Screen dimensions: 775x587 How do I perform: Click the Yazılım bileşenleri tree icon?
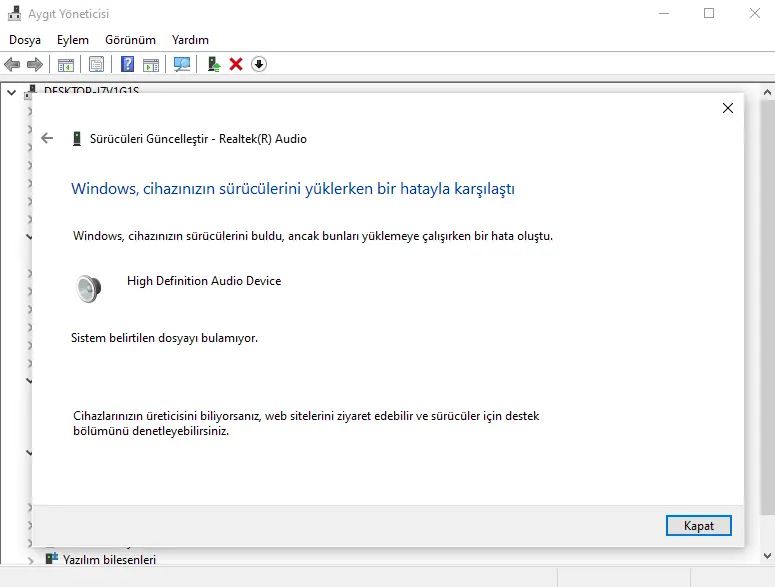pos(52,559)
